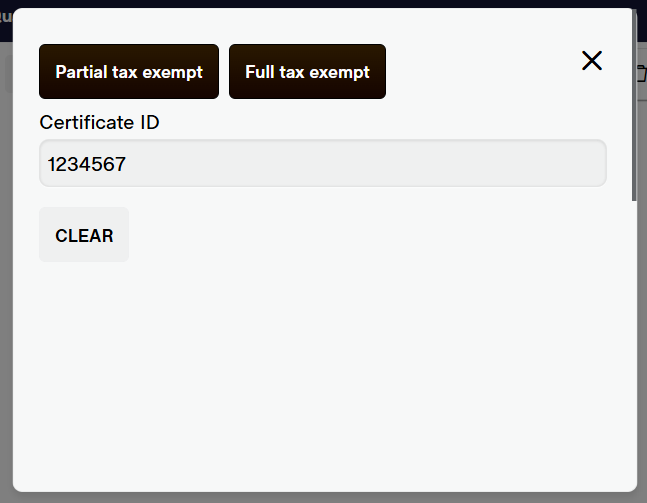
Task: Click the Certificate ID label
Action: 99,123
